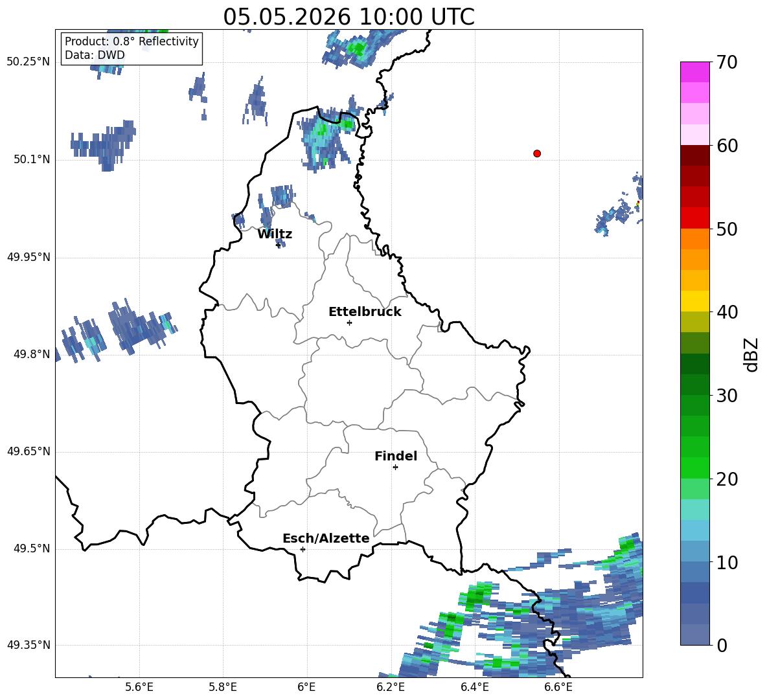Image resolution: width=767 pixels, height=700 pixels.
Task: Click the yellow 40 dBZ colorbar swatch
Action: pyautogui.click(x=694, y=301)
